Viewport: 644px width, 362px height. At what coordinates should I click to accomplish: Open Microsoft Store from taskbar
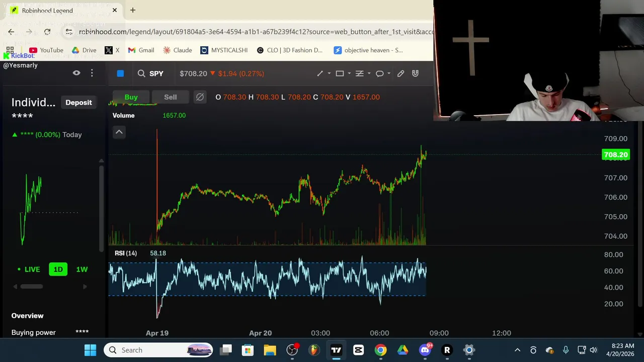(248, 350)
